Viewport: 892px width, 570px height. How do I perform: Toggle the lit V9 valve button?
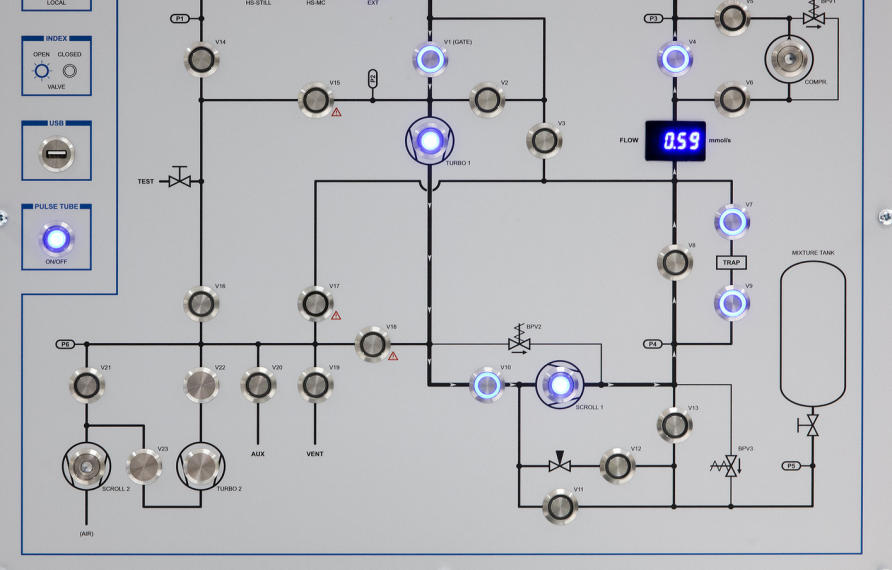(x=732, y=303)
